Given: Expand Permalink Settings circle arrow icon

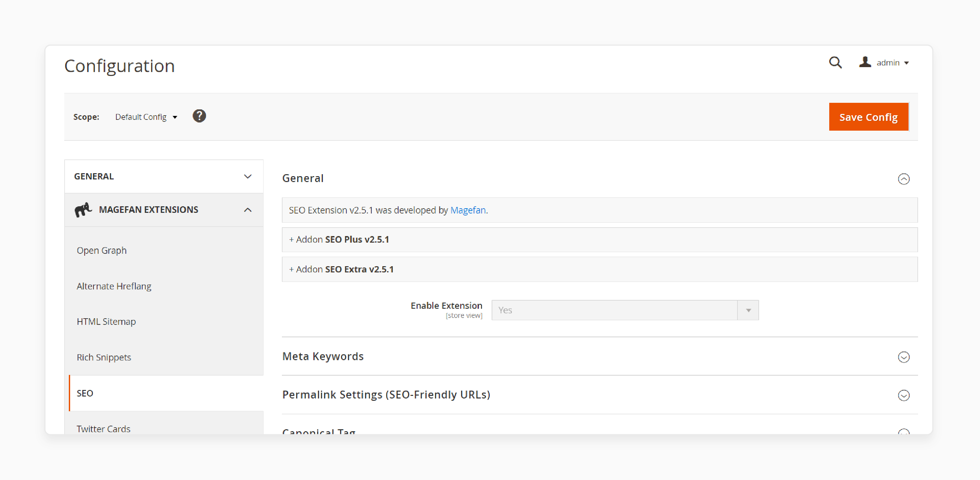Looking at the screenshot, I should point(903,395).
